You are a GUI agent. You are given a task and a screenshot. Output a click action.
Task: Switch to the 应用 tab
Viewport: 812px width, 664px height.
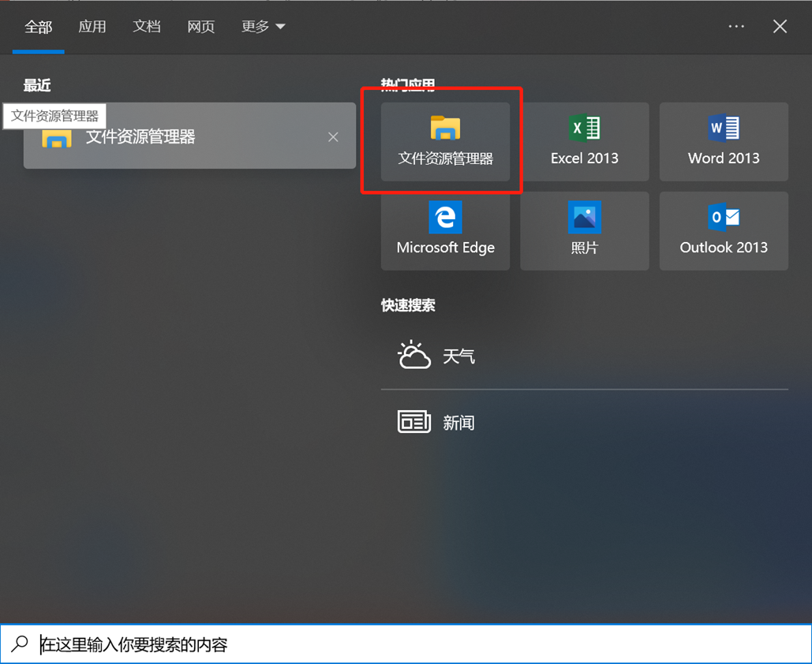pyautogui.click(x=92, y=26)
